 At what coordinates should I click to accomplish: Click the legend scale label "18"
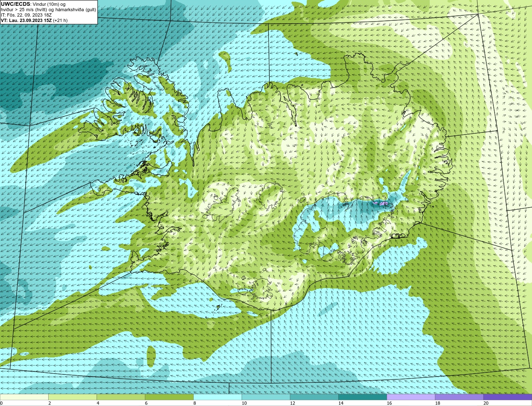[x=438, y=403]
